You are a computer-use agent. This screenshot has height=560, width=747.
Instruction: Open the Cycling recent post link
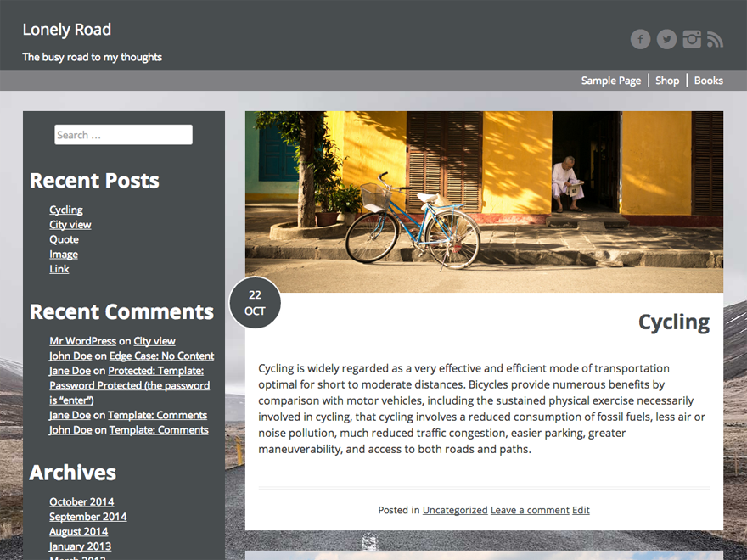pyautogui.click(x=66, y=210)
